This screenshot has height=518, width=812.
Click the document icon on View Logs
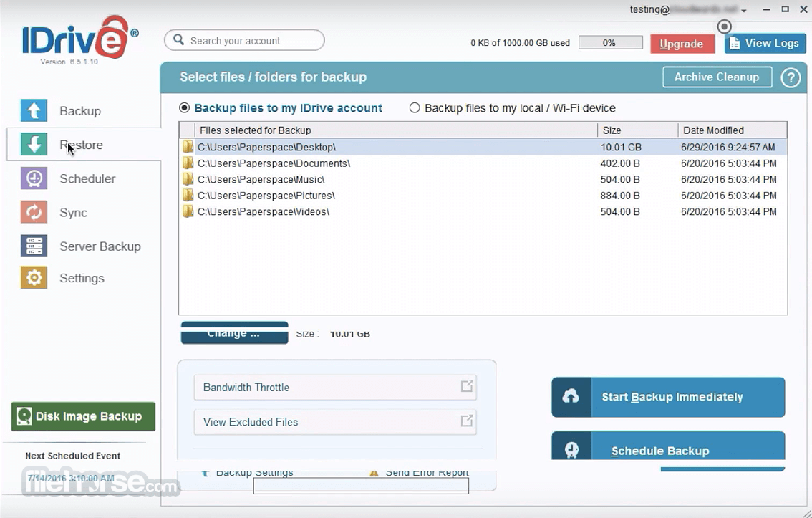(735, 44)
